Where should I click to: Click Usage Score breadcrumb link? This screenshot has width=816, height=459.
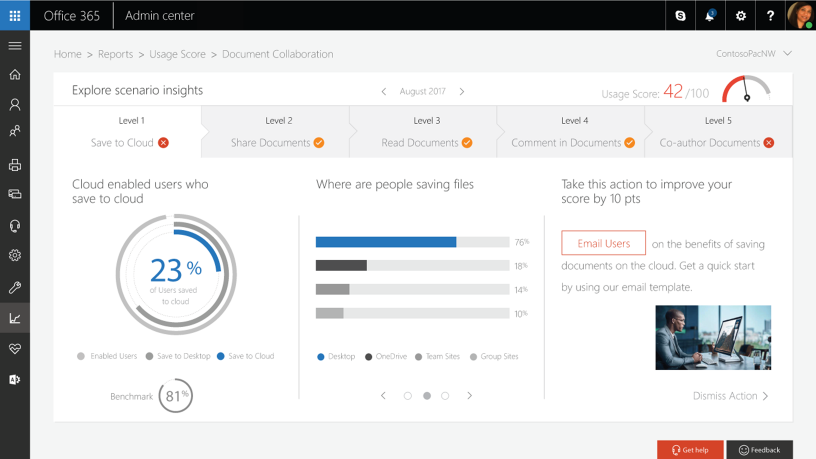click(177, 54)
